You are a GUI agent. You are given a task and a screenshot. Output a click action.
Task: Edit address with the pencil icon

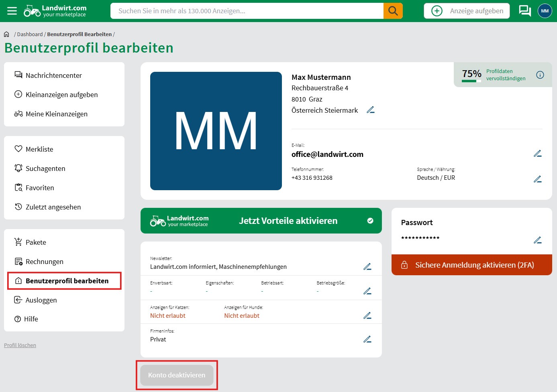click(370, 110)
